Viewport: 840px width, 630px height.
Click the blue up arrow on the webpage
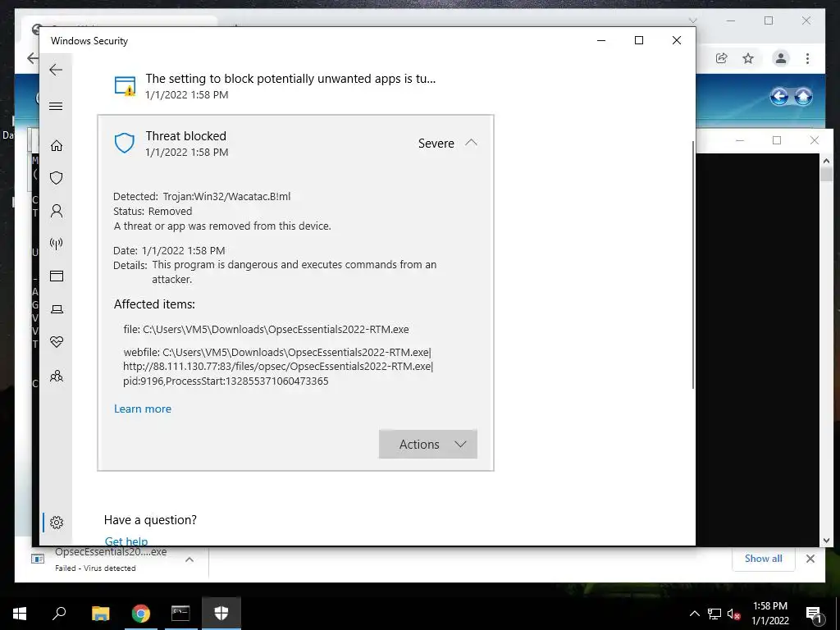pos(803,97)
